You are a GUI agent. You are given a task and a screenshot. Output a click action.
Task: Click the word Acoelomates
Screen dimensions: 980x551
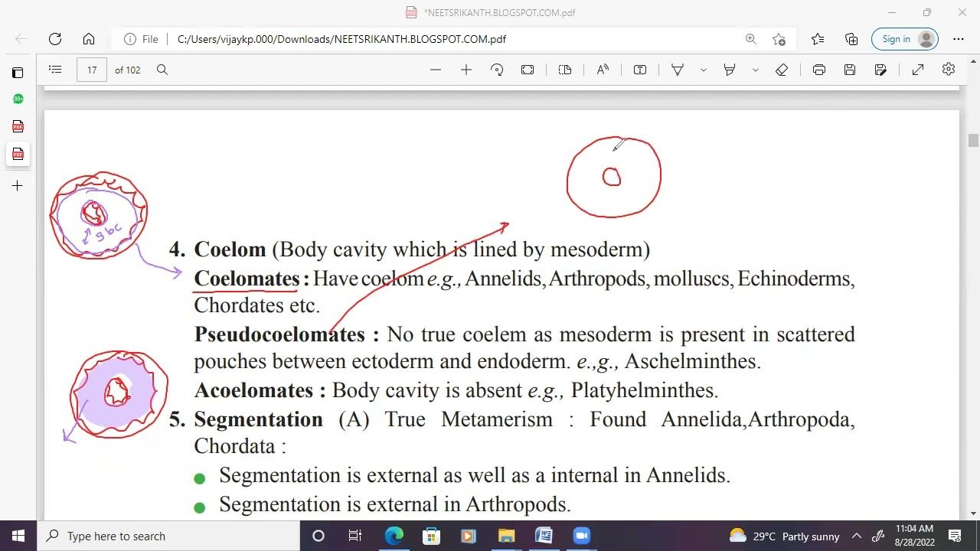pos(253,390)
